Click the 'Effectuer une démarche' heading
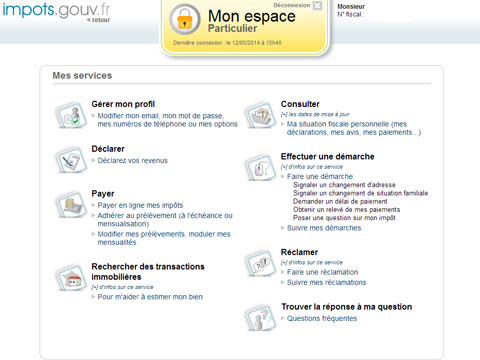 (x=327, y=157)
